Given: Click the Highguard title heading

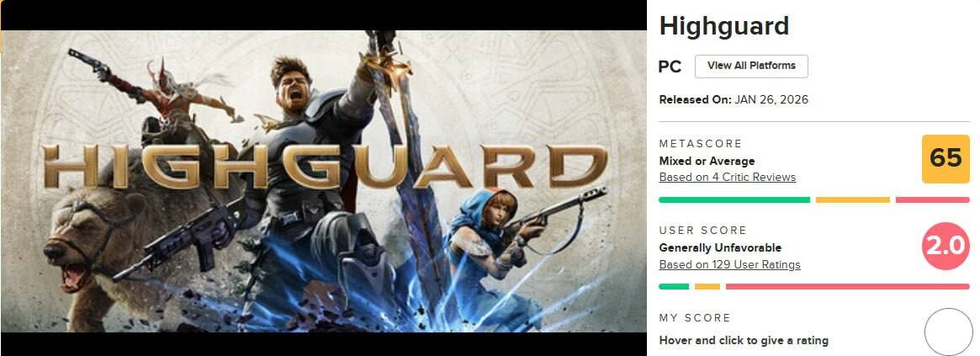Looking at the screenshot, I should click(x=723, y=25).
